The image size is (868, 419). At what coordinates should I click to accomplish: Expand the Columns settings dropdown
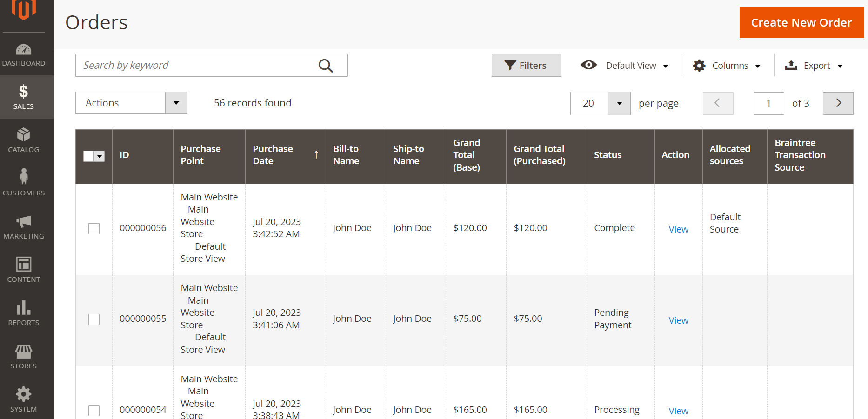(727, 66)
